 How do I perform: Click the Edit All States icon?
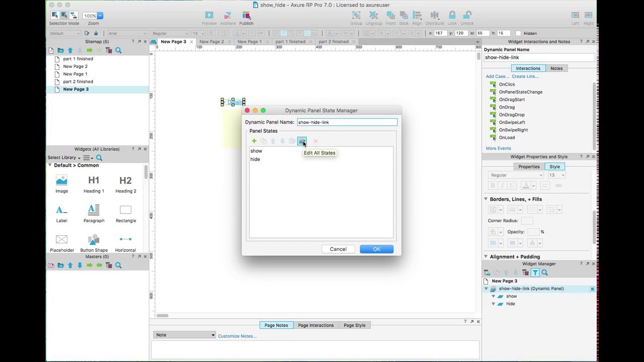[302, 141]
